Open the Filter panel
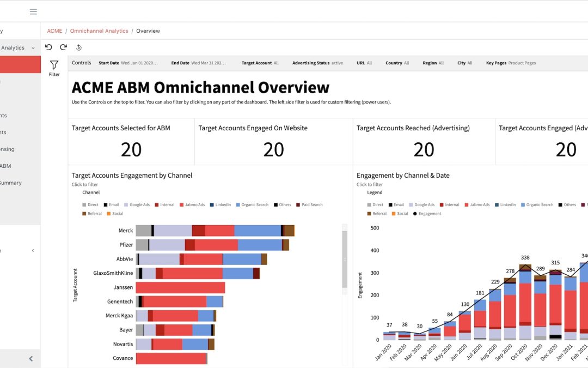 click(54, 68)
